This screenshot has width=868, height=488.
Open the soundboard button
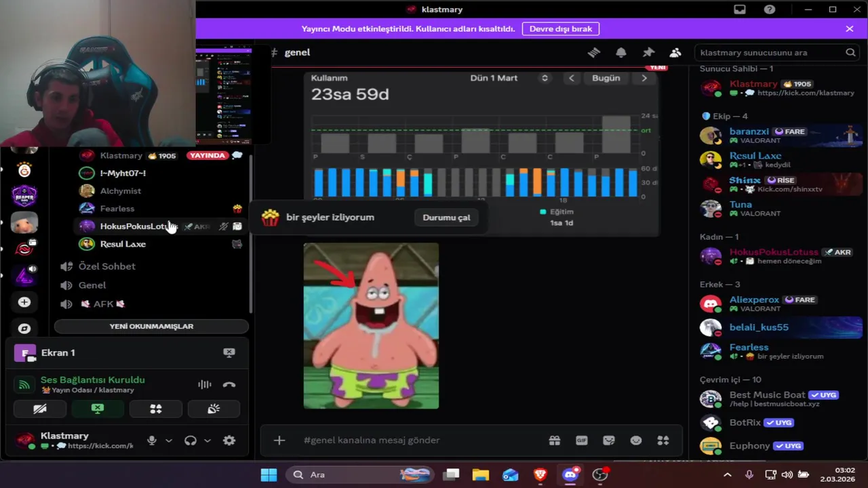coord(213,409)
